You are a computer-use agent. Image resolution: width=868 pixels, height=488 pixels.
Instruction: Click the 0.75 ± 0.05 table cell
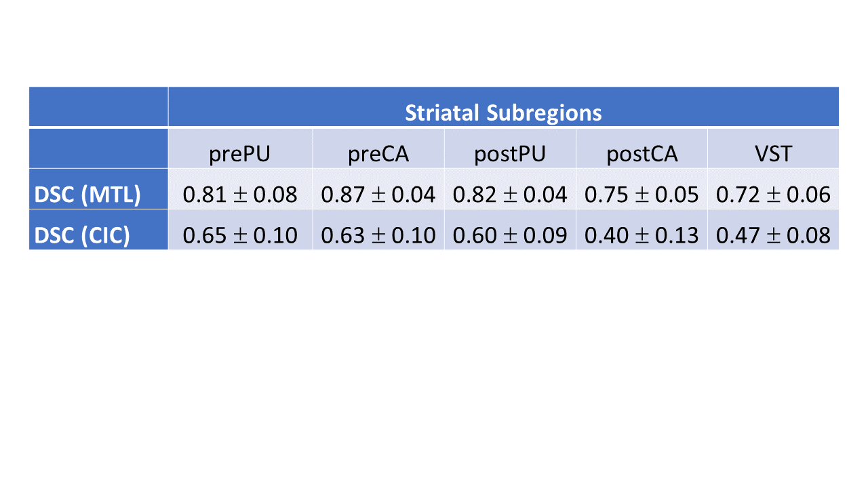[x=642, y=195]
